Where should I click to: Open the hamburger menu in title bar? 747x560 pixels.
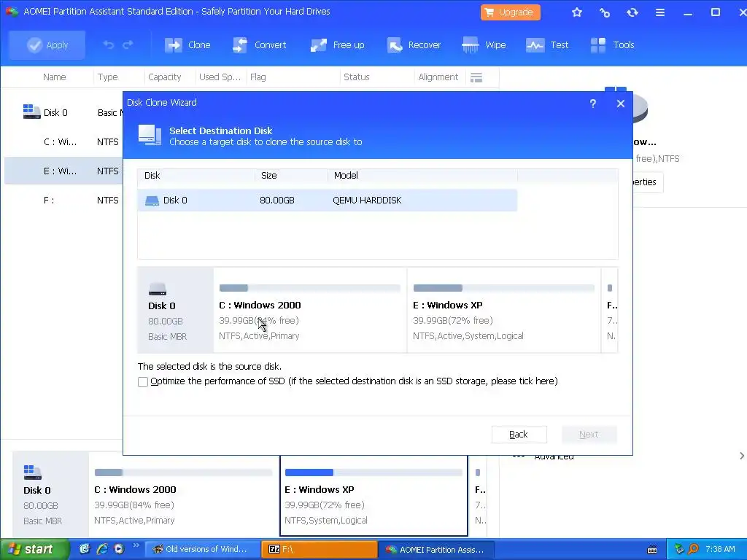659,12
